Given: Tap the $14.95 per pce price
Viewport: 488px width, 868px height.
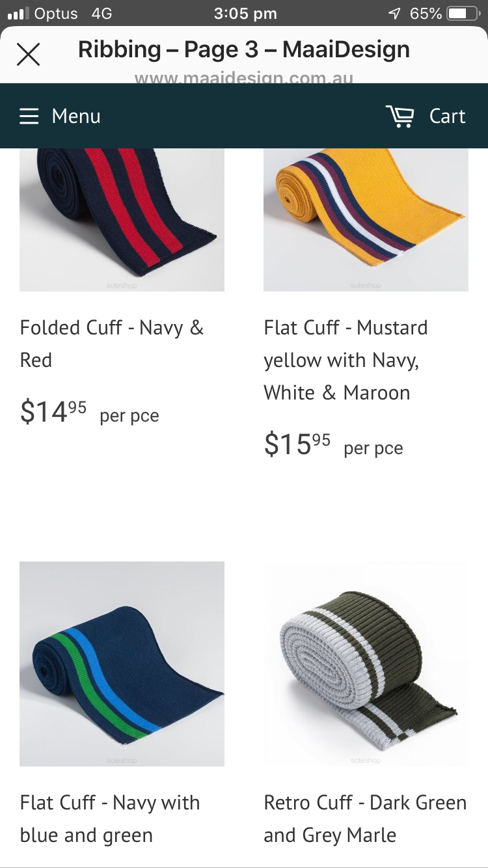Looking at the screenshot, I should click(90, 413).
